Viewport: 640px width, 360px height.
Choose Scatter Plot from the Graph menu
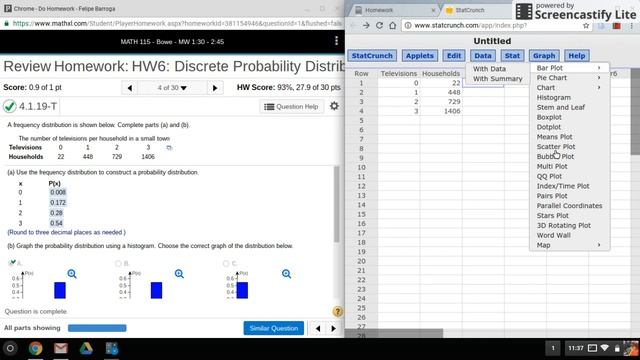(x=556, y=147)
